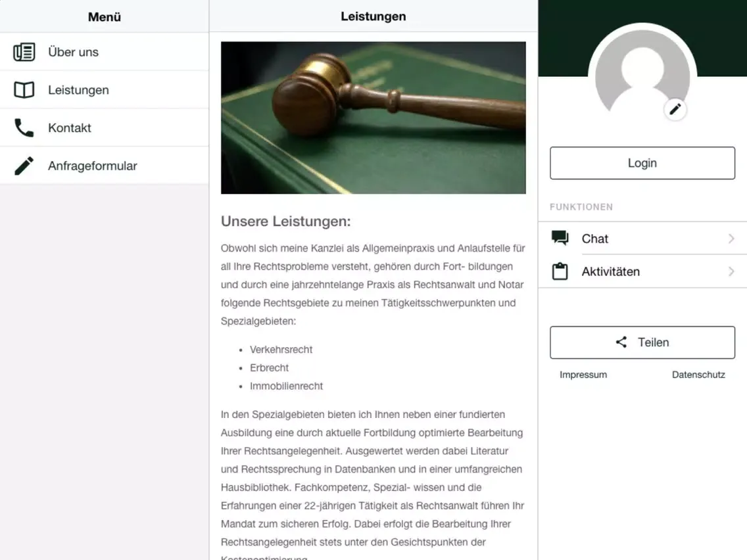Open the Über uns menu entry
747x560 pixels.
[105, 52]
